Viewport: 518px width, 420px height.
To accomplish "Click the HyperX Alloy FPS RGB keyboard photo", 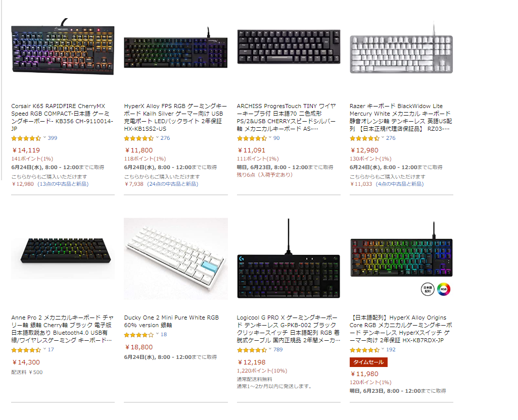I will (175, 48).
